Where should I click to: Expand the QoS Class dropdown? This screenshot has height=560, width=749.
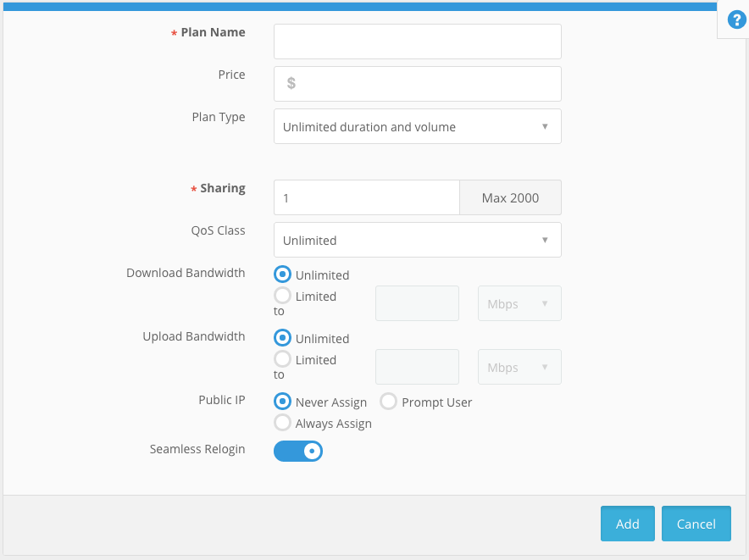coord(417,240)
